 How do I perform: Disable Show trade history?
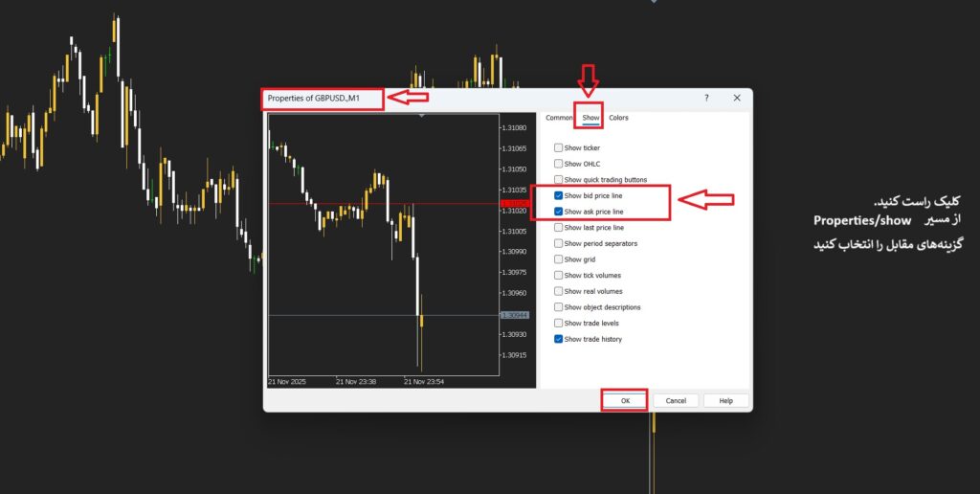click(559, 339)
